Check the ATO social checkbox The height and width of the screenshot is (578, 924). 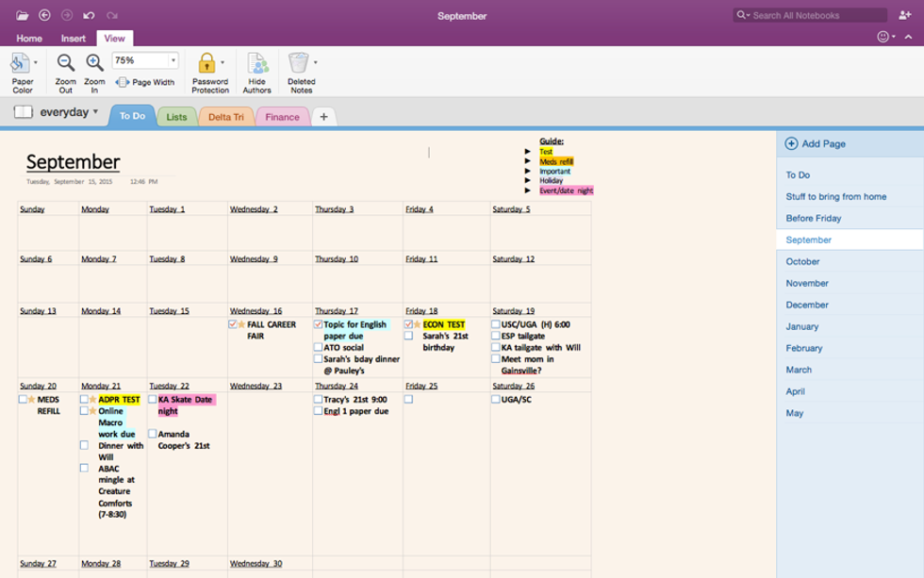click(x=318, y=348)
